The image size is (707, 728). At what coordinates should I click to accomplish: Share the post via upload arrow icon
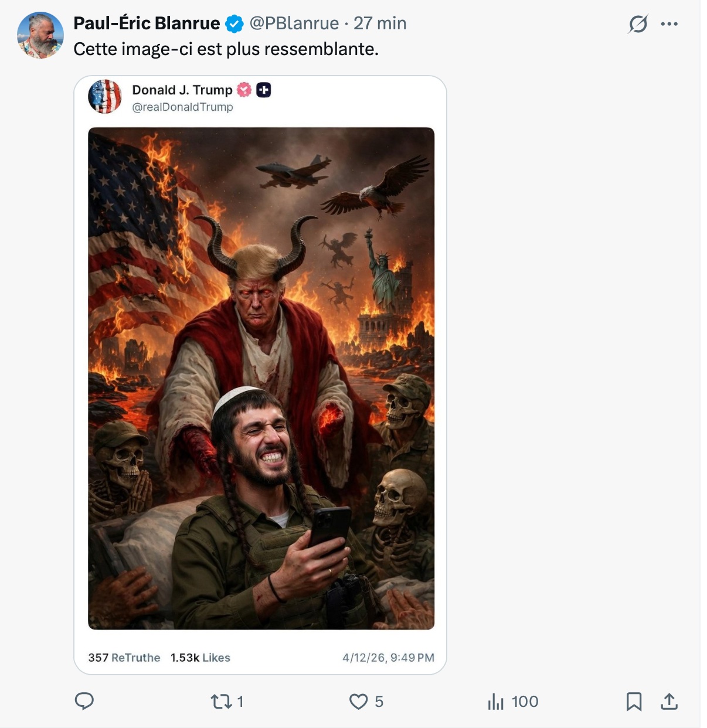tap(669, 701)
